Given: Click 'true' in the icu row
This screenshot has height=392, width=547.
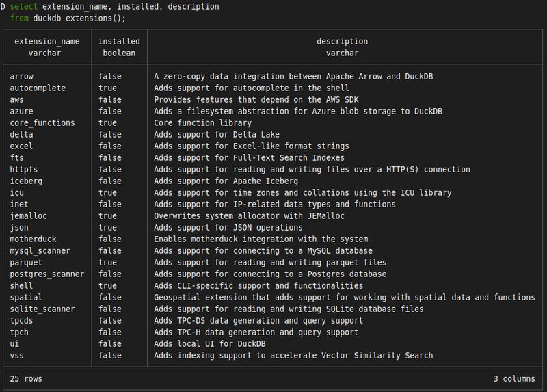Looking at the screenshot, I should pos(107,193).
